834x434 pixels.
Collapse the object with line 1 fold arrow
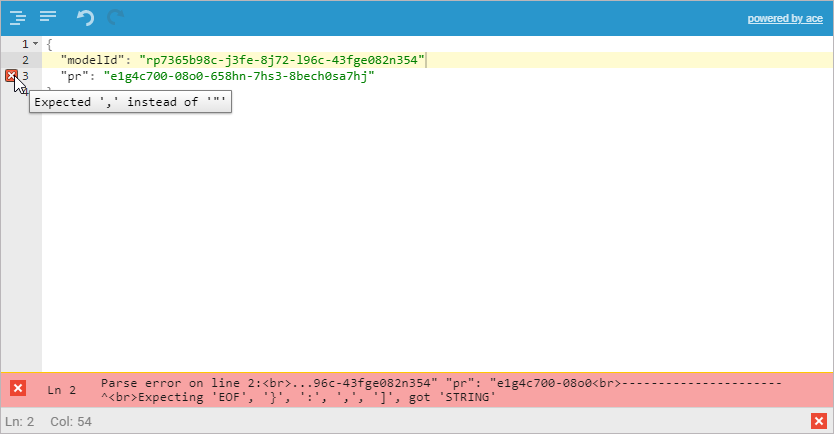[35, 44]
